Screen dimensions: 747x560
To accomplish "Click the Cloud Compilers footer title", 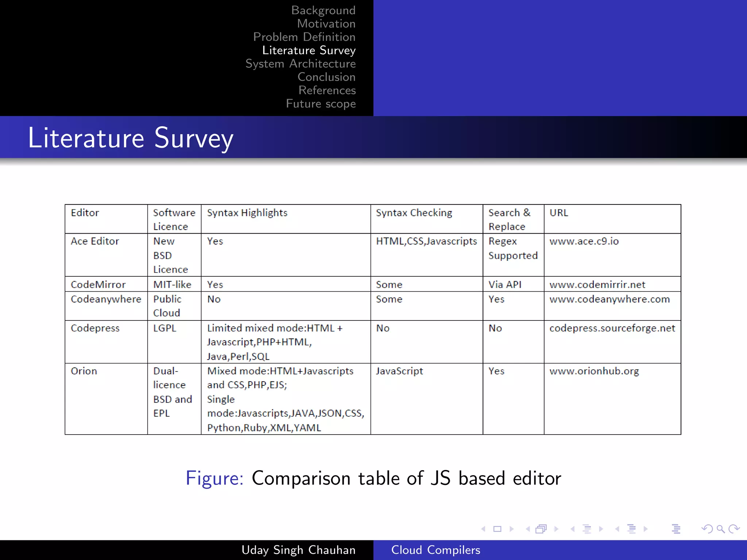I will click(436, 550).
